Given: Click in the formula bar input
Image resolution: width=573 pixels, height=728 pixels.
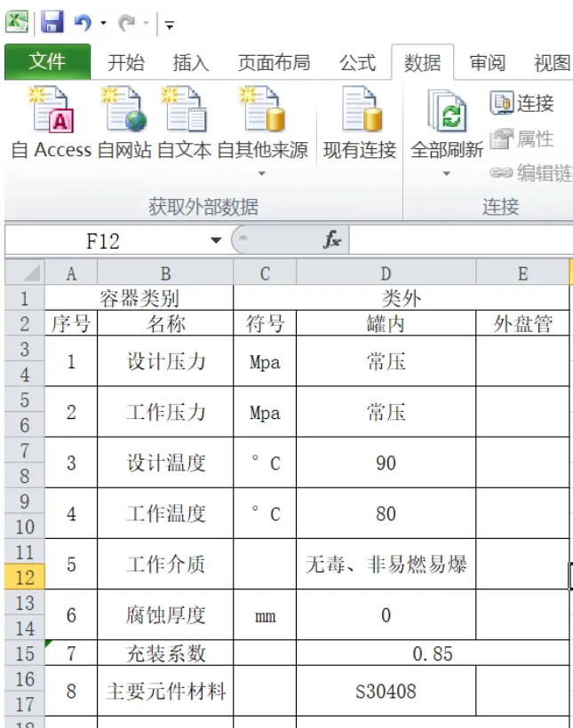Looking at the screenshot, I should click(461, 240).
